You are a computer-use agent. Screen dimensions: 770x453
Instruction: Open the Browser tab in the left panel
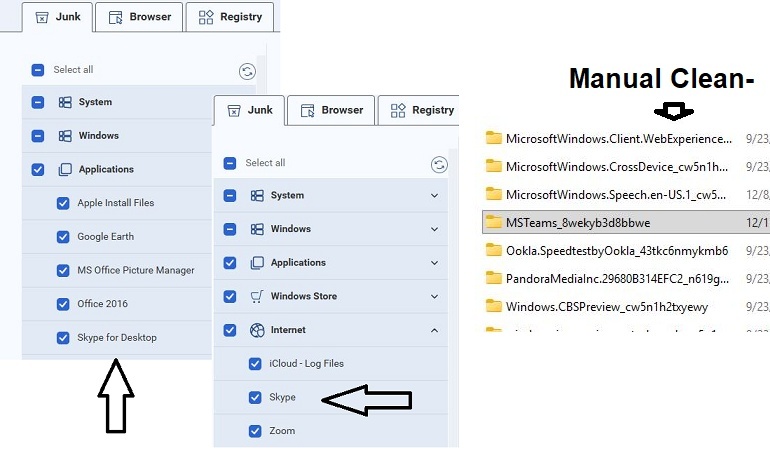(x=139, y=17)
